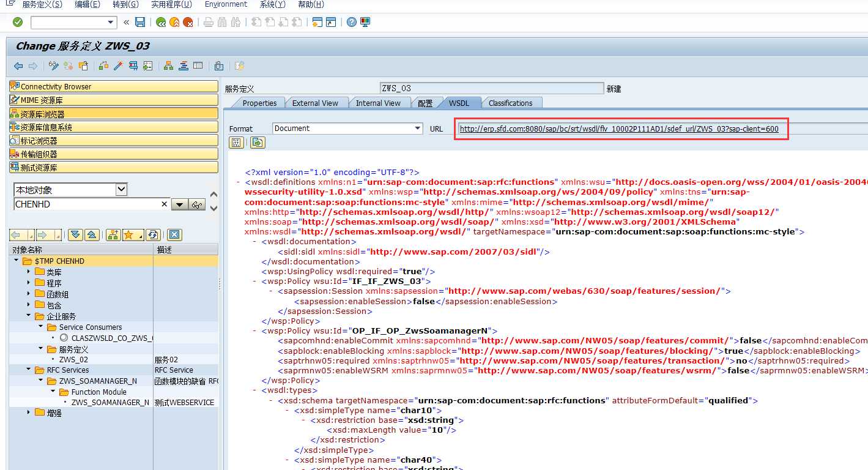Open the 标记浏览器 button

(114, 140)
